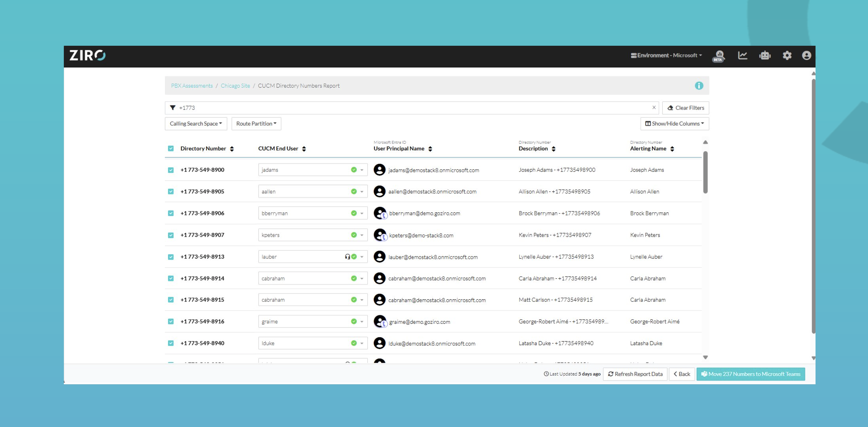This screenshot has height=427, width=868.
Task: Click the table scrollbar up arrow
Action: click(705, 142)
